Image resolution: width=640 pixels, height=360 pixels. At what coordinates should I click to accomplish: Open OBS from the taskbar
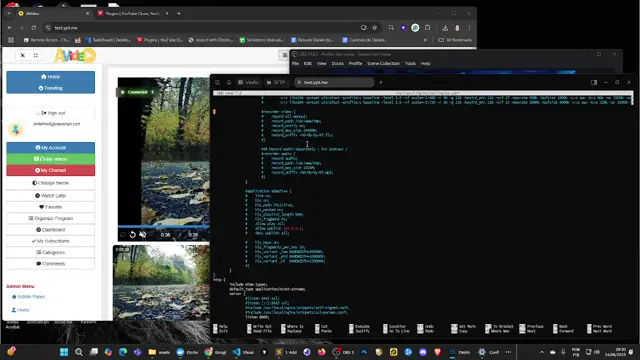pyautogui.click(x=343, y=352)
